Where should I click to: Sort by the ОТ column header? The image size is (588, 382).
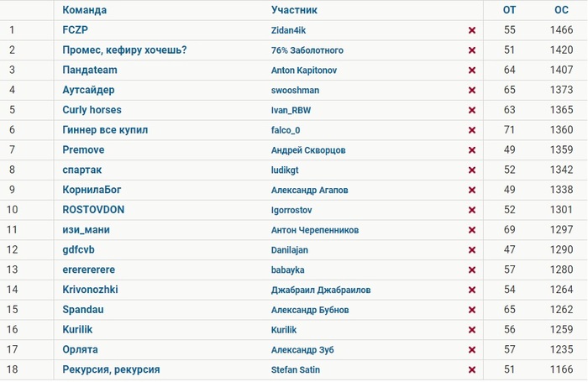pos(509,10)
